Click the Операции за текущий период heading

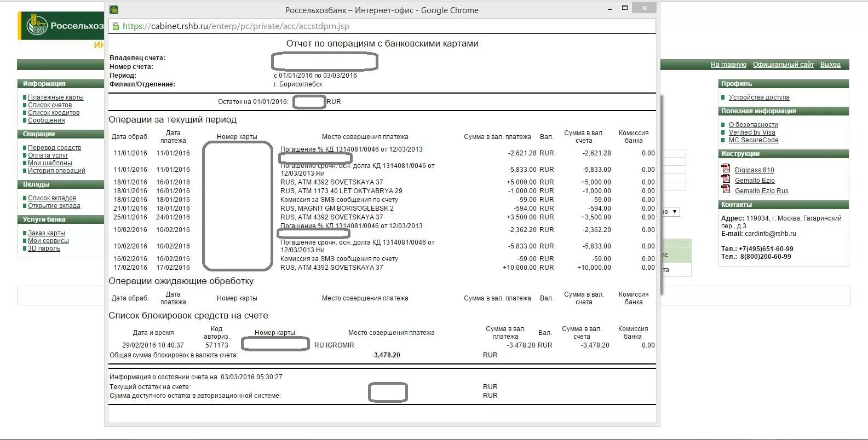(x=173, y=120)
